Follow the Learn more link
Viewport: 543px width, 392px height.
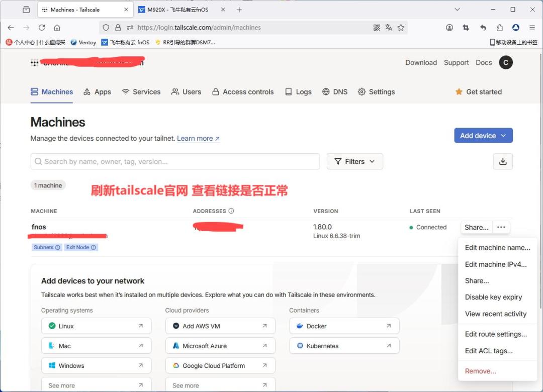pos(199,138)
